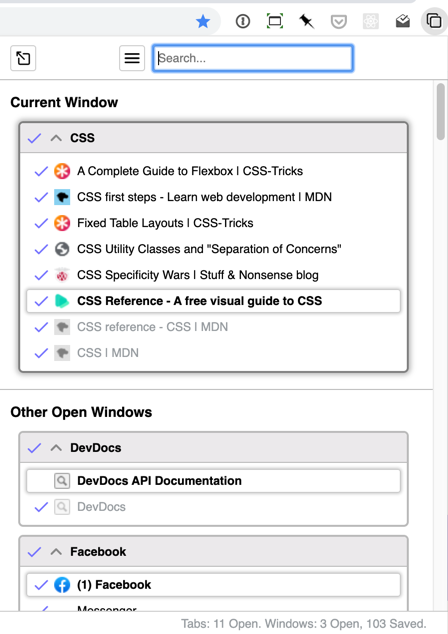The height and width of the screenshot is (634, 448).
Task: Click the mail envelope extension icon
Action: pos(403,21)
